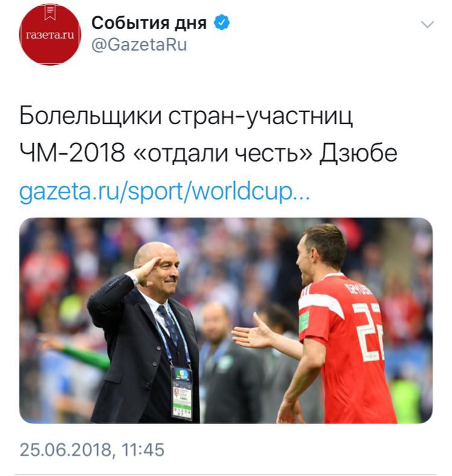Click the @GazetaRu handle
Viewport: 452px width, 476px height.
pyautogui.click(x=139, y=45)
